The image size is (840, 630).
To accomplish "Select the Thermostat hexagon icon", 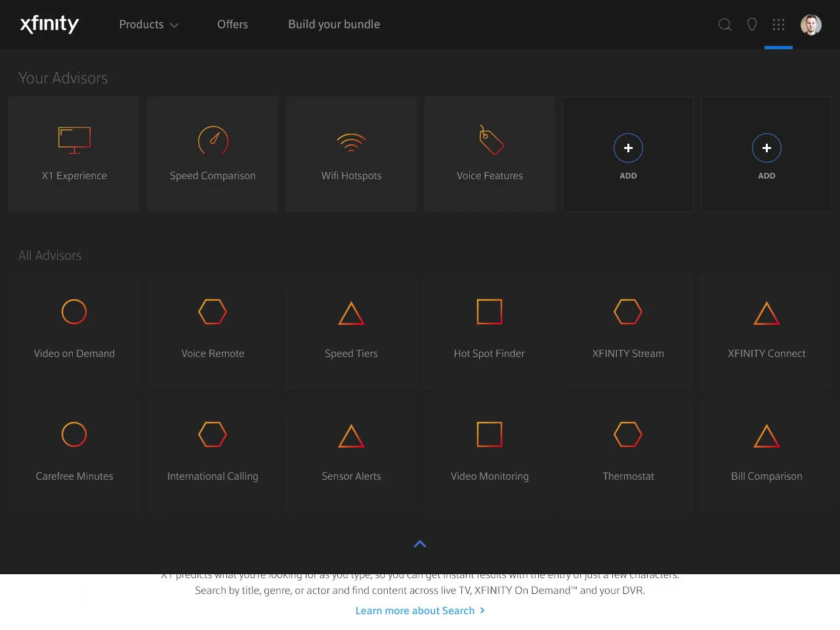I will pyautogui.click(x=628, y=434).
